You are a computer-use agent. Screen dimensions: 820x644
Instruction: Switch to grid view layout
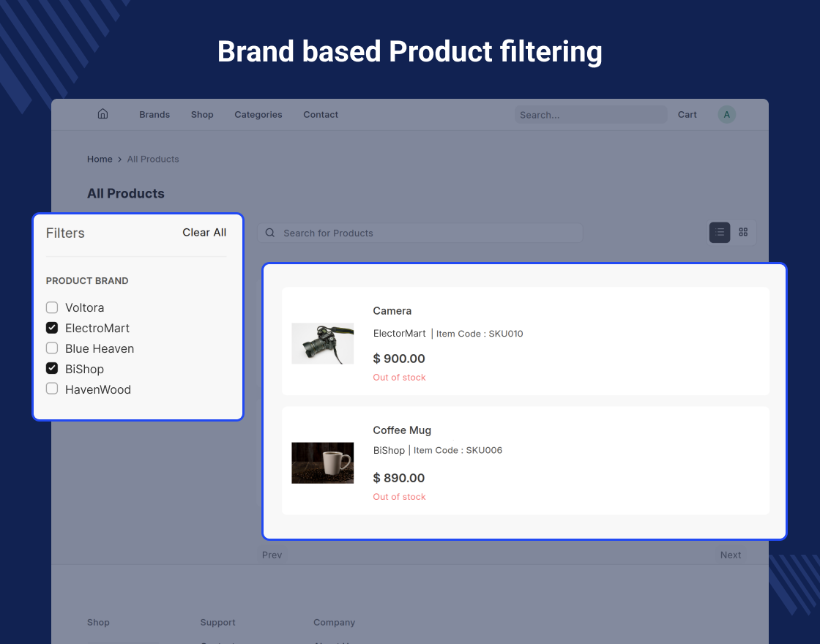743,232
